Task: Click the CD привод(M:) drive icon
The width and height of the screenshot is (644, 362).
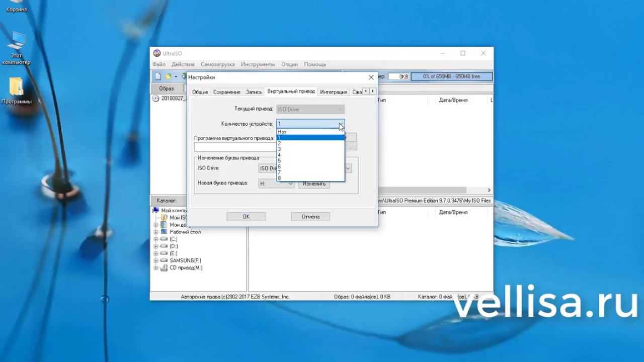Action: 164,268
